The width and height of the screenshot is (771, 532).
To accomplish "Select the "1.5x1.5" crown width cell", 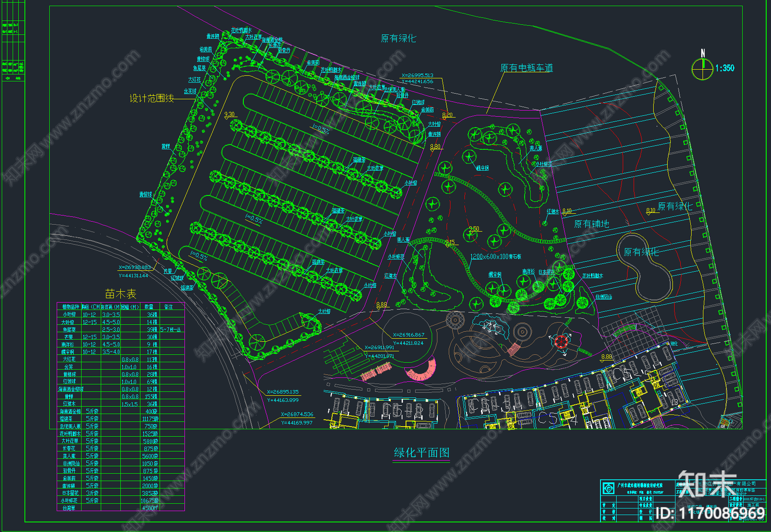I will (x=130, y=404).
